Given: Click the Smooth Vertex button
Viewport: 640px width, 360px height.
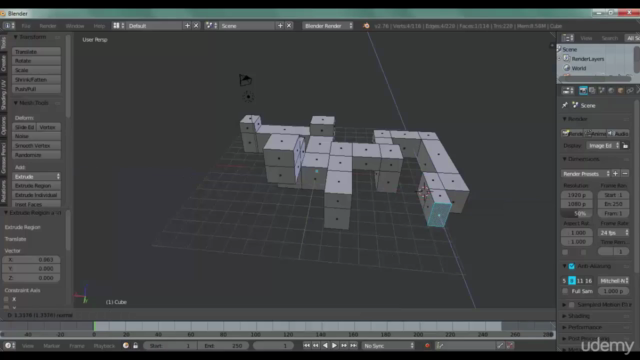Looking at the screenshot, I should pos(36,146).
